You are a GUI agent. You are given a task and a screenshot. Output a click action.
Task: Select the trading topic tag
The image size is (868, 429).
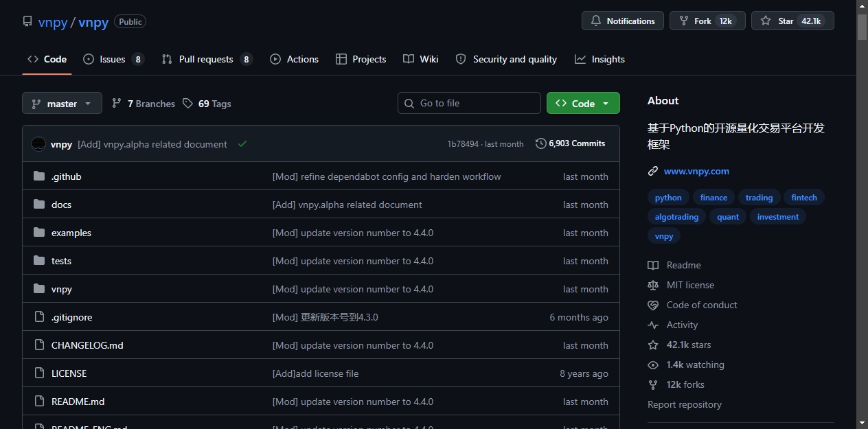pyautogui.click(x=759, y=198)
